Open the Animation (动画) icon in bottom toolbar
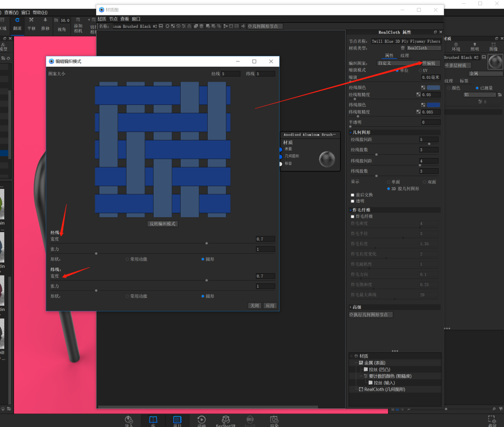The image size is (504, 427). click(202, 421)
